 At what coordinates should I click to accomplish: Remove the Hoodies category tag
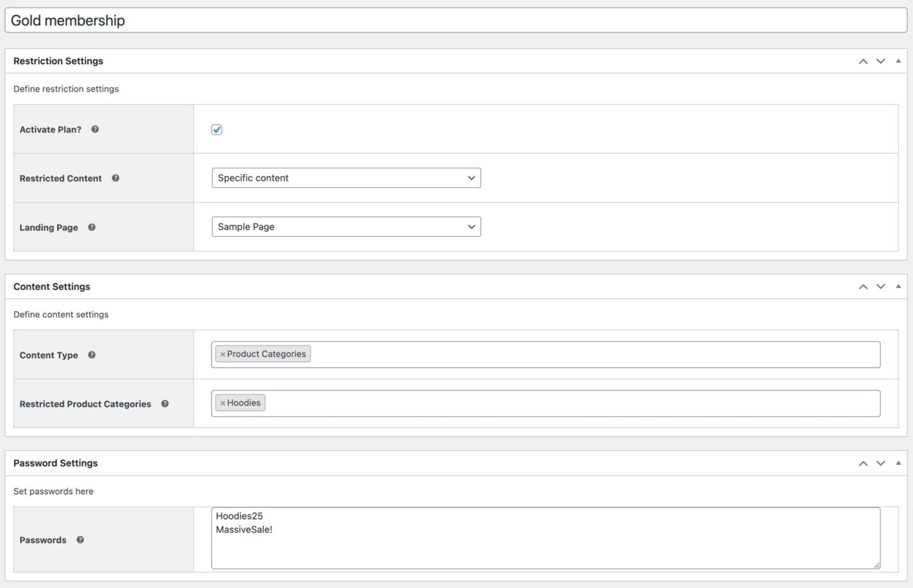tap(223, 403)
